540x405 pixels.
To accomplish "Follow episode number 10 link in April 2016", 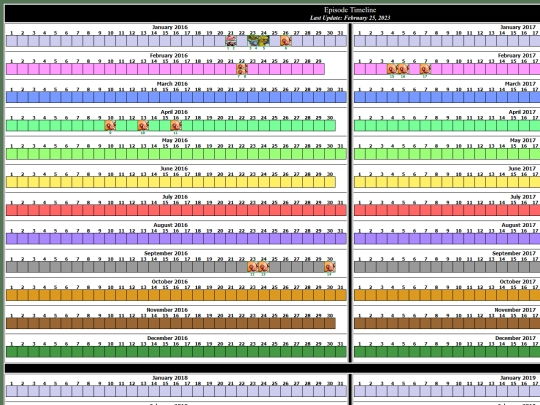I will tap(143, 133).
